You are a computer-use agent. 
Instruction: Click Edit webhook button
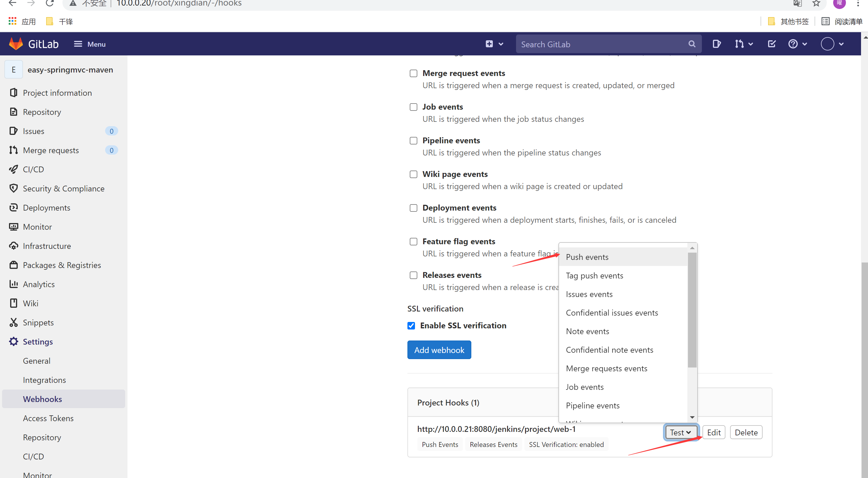714,433
